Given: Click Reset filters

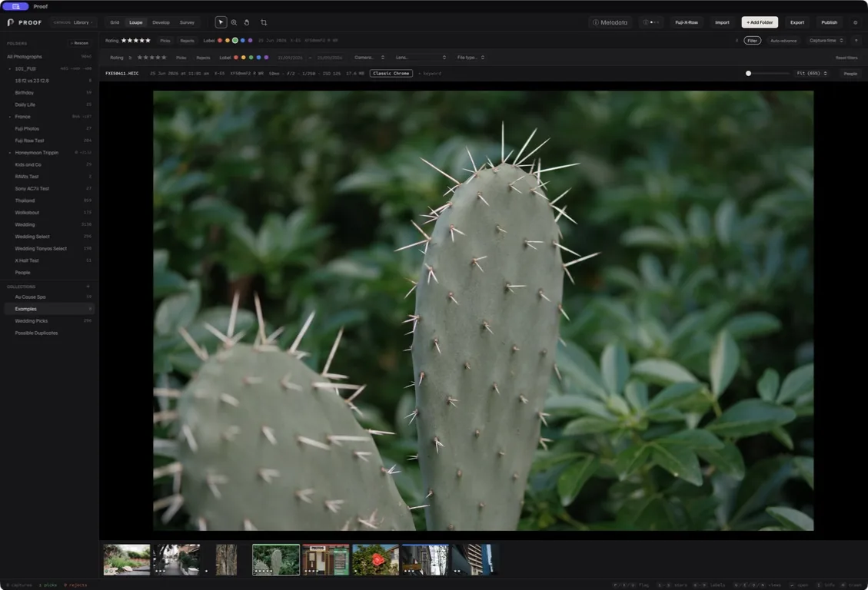Looking at the screenshot, I should pos(846,58).
